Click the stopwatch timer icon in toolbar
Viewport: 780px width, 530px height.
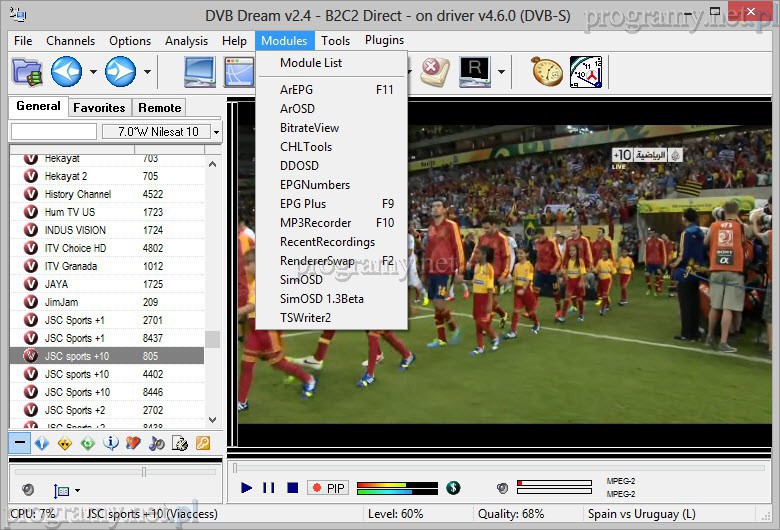[x=547, y=72]
